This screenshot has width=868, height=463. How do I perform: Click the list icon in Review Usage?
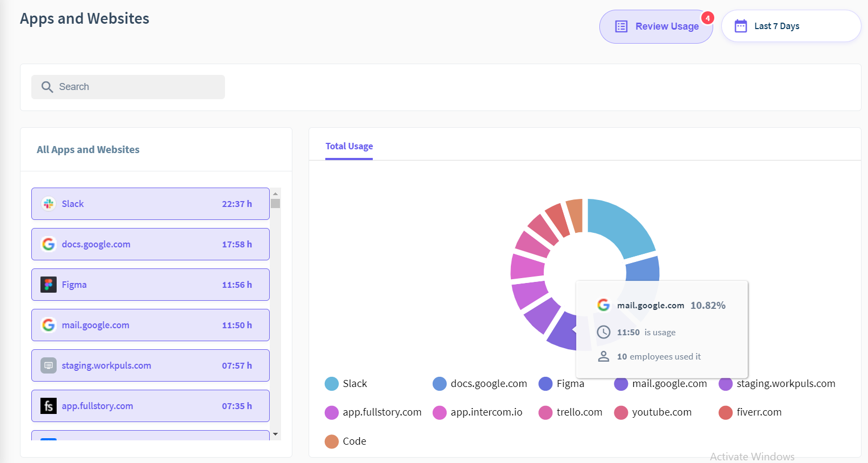pyautogui.click(x=621, y=26)
